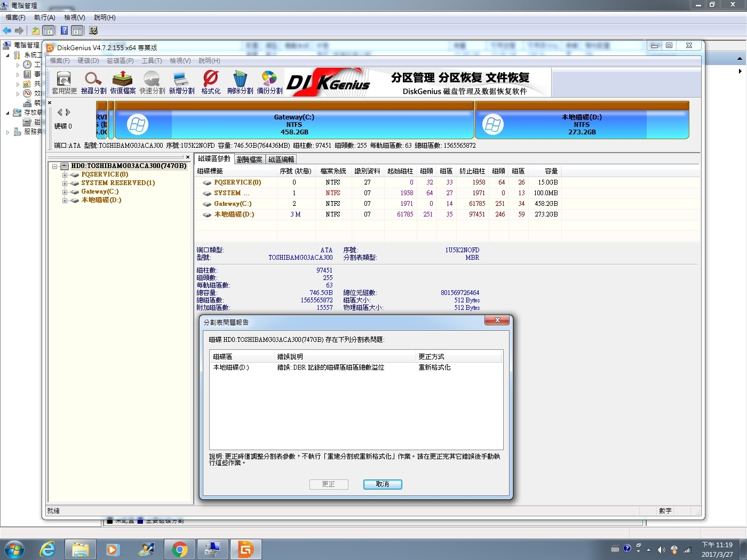The width and height of the screenshot is (747, 560).
Task: Click the 磁碟標籤 column header
Action: coord(236,171)
